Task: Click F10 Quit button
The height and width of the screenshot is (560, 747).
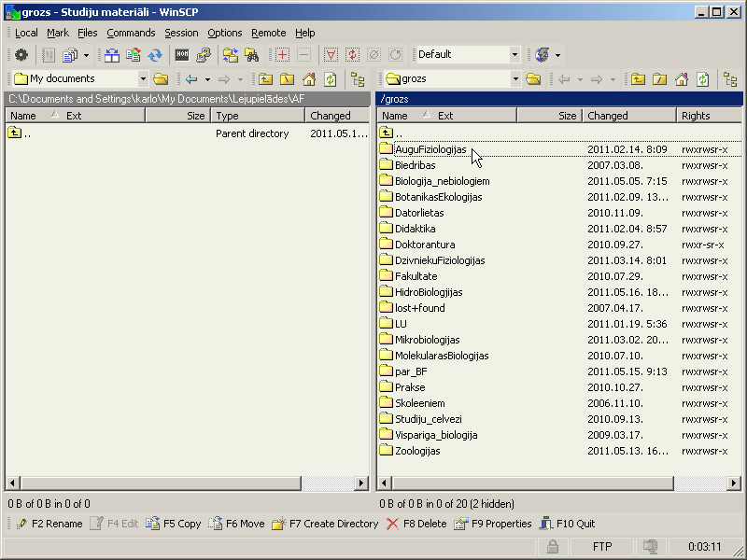Action: point(568,524)
